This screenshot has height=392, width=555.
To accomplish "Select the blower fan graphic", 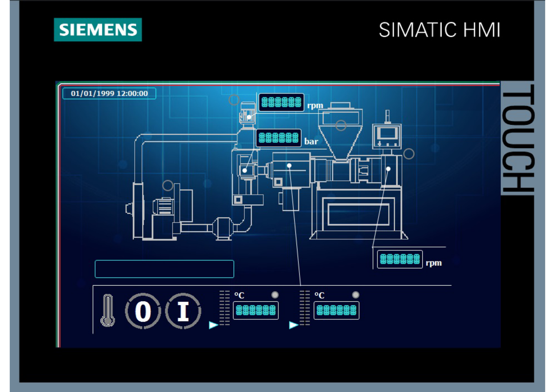I will [159, 211].
